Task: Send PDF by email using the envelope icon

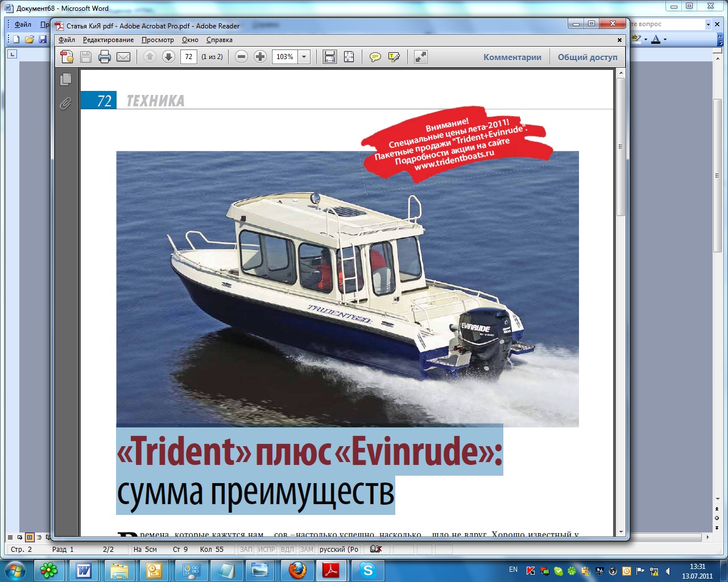Action: click(x=123, y=57)
